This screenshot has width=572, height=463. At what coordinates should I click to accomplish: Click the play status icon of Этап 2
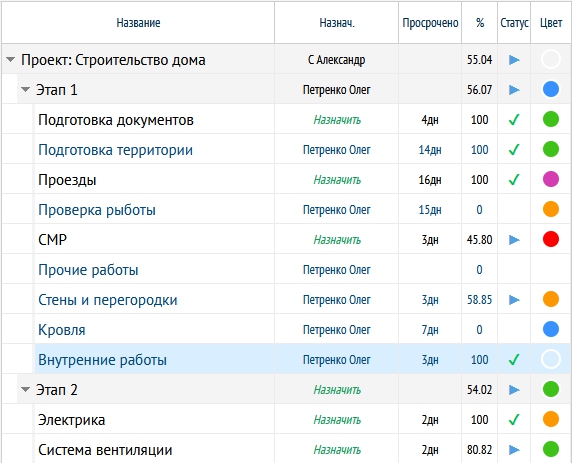coord(514,390)
